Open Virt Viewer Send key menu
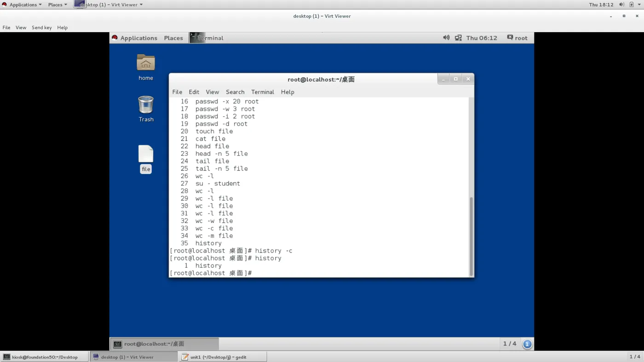 pyautogui.click(x=41, y=28)
